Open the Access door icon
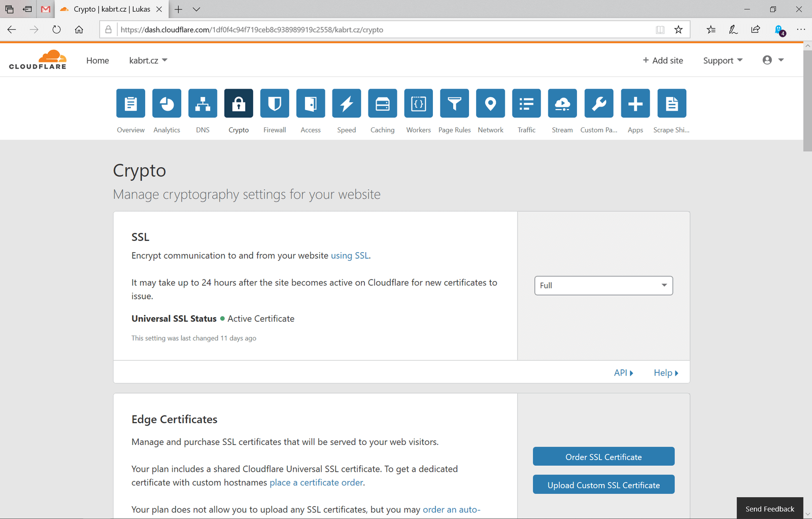 (311, 103)
